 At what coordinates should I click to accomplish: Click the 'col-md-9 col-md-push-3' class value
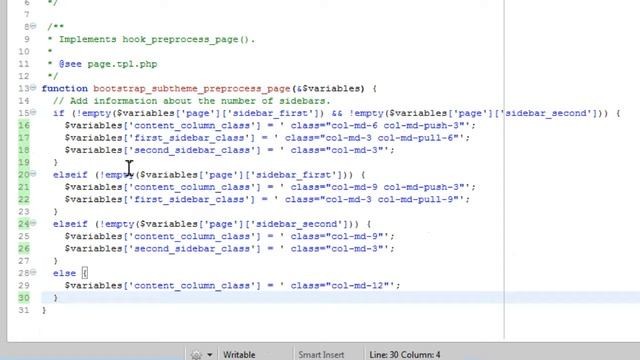click(x=395, y=187)
